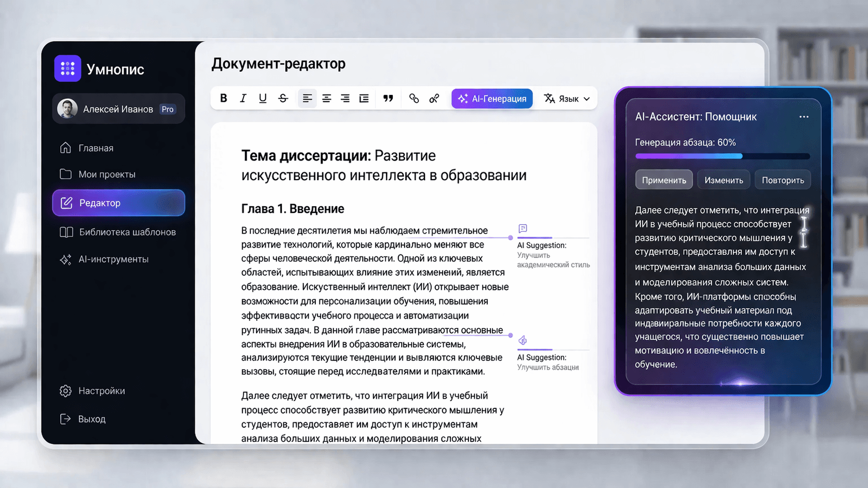The image size is (868, 488).
Task: Open the Умнопис app logo icon
Action: click(67, 68)
